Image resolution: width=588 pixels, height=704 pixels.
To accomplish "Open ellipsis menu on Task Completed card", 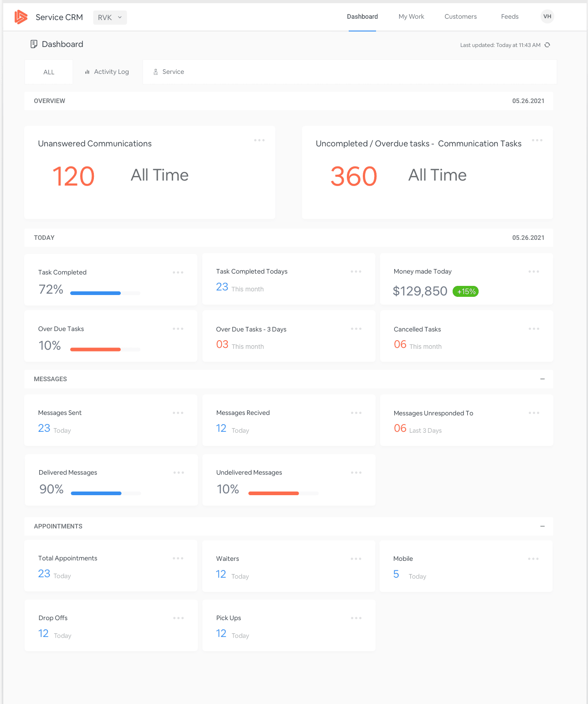I will pyautogui.click(x=178, y=273).
